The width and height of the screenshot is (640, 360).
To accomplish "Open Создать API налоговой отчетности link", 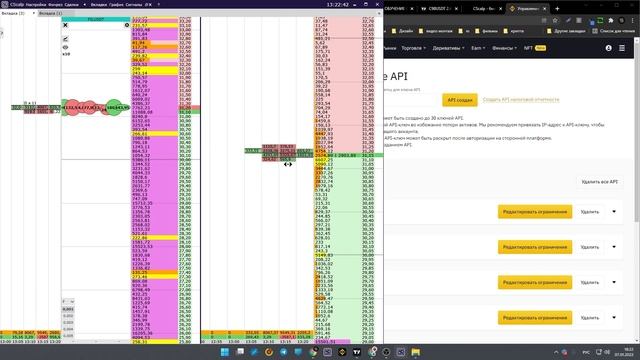I will click(x=521, y=100).
